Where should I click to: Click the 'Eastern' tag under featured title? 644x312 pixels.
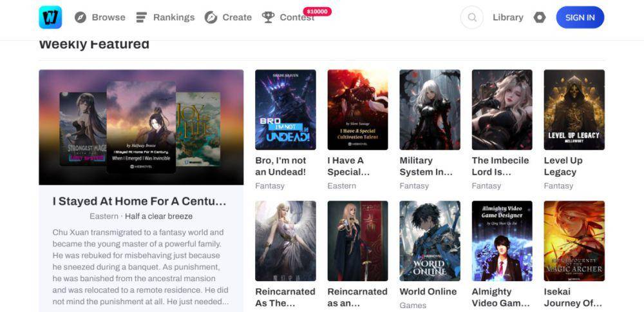coord(104,216)
